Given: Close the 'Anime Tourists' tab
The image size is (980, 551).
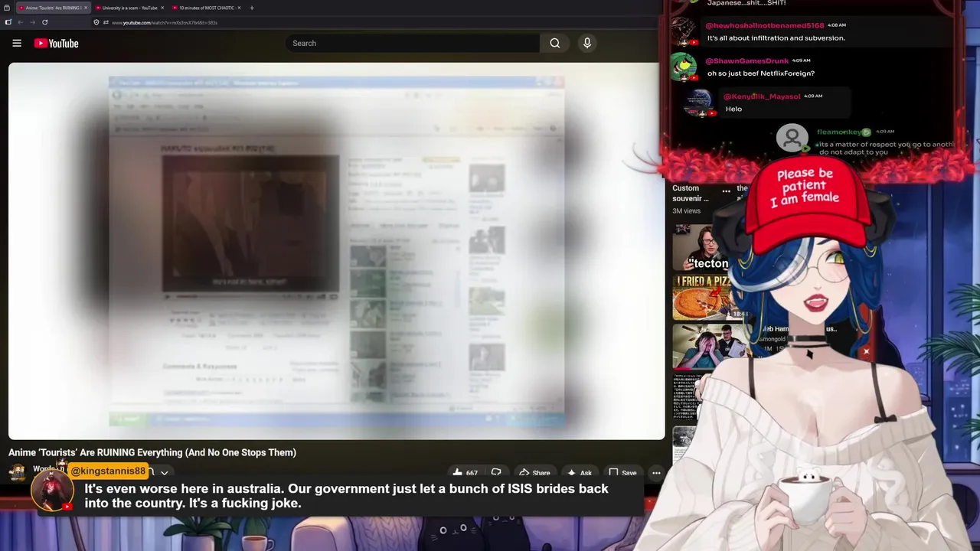Looking at the screenshot, I should point(86,8).
